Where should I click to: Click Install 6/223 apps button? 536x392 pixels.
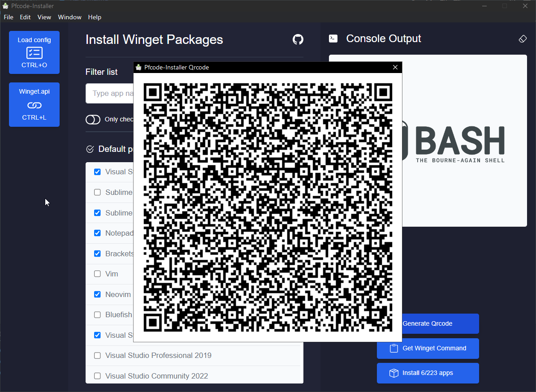point(428,373)
